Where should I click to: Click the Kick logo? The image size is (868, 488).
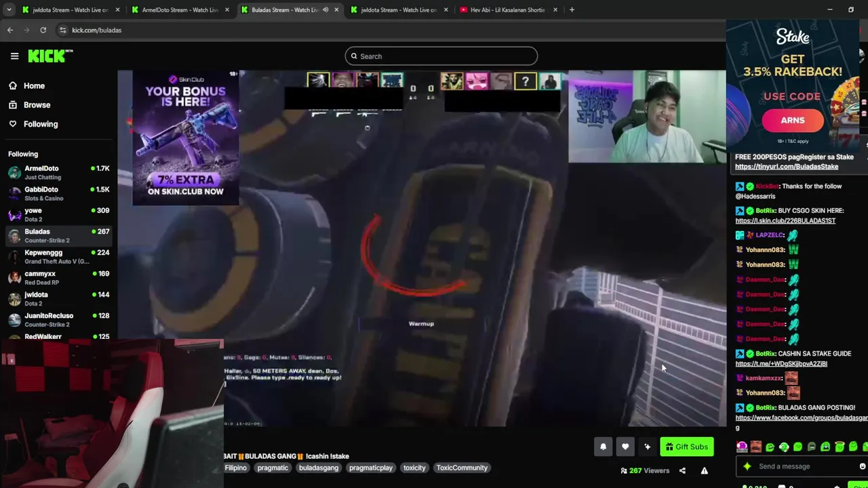[x=50, y=56]
